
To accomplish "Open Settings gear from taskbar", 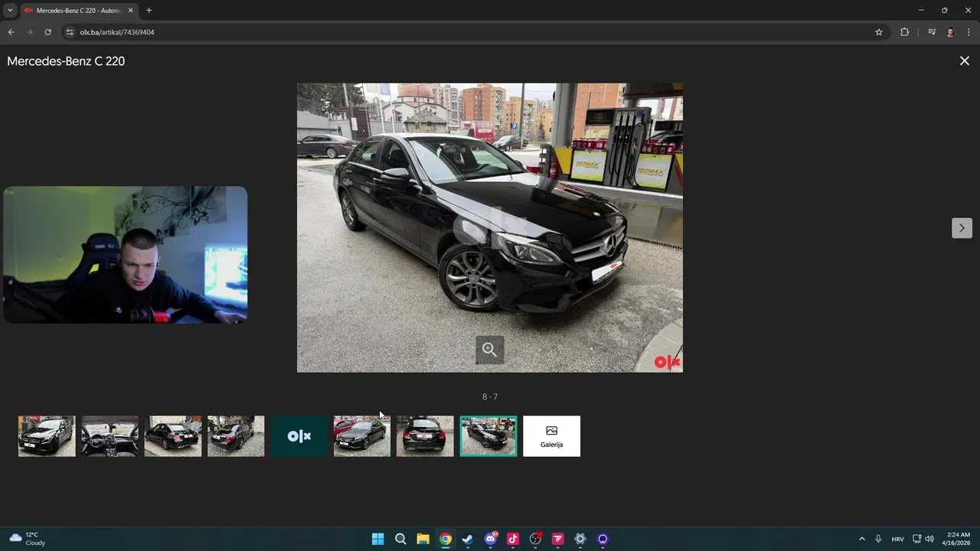I will click(x=580, y=539).
